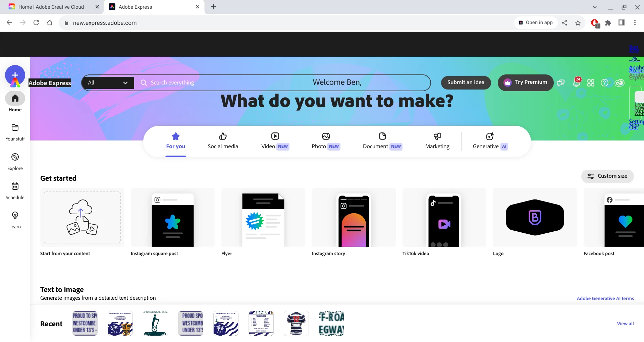Select the Generative AI tab
644x342 pixels.
[490, 141]
